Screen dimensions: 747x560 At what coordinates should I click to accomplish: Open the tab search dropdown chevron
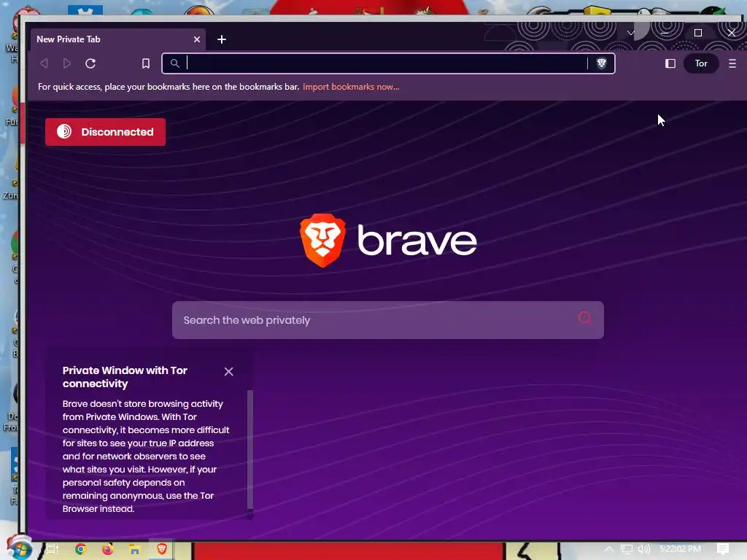tap(631, 33)
